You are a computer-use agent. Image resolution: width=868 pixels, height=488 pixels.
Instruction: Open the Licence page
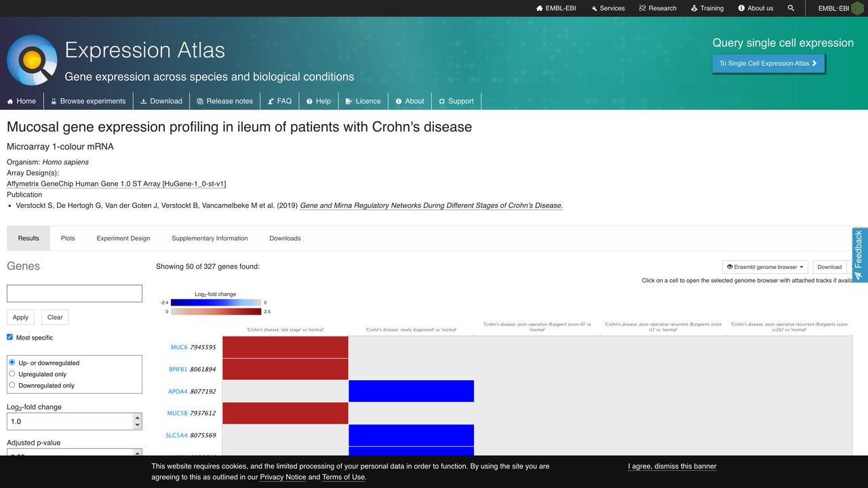[x=363, y=101]
